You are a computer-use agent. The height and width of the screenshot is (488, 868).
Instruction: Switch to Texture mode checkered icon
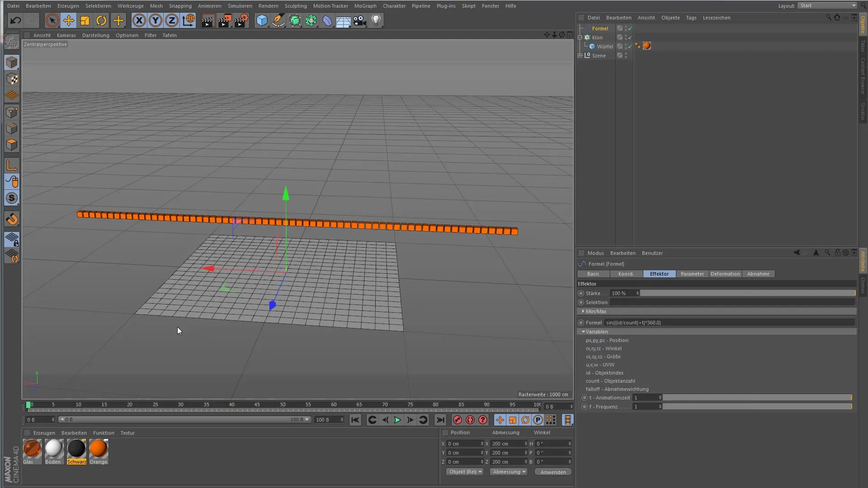tap(12, 79)
